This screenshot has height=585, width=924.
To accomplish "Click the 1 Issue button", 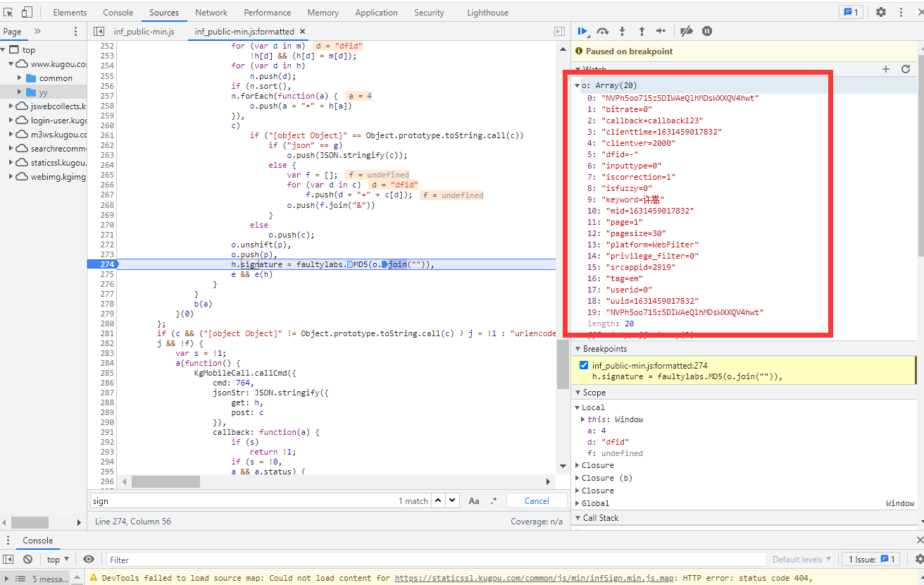I will coord(872,559).
